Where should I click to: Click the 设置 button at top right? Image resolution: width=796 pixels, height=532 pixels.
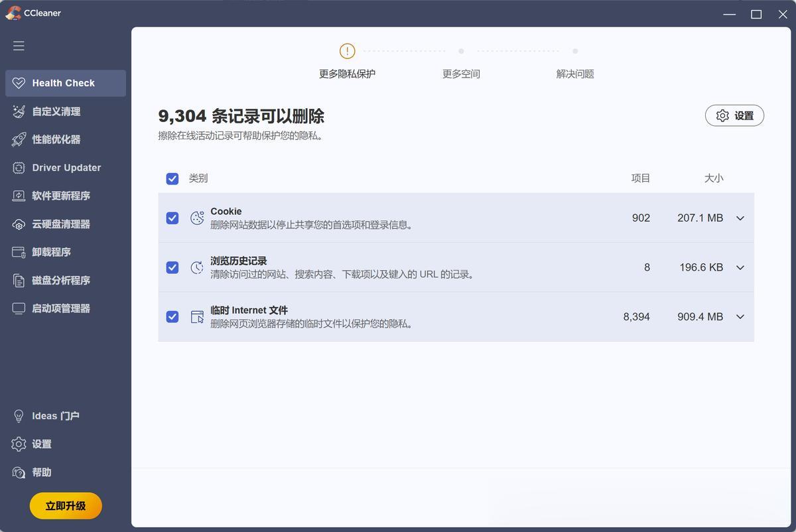pyautogui.click(x=734, y=115)
